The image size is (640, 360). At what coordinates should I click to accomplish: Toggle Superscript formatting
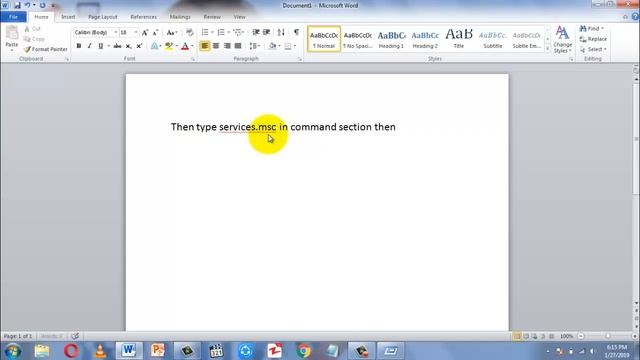tap(139, 46)
